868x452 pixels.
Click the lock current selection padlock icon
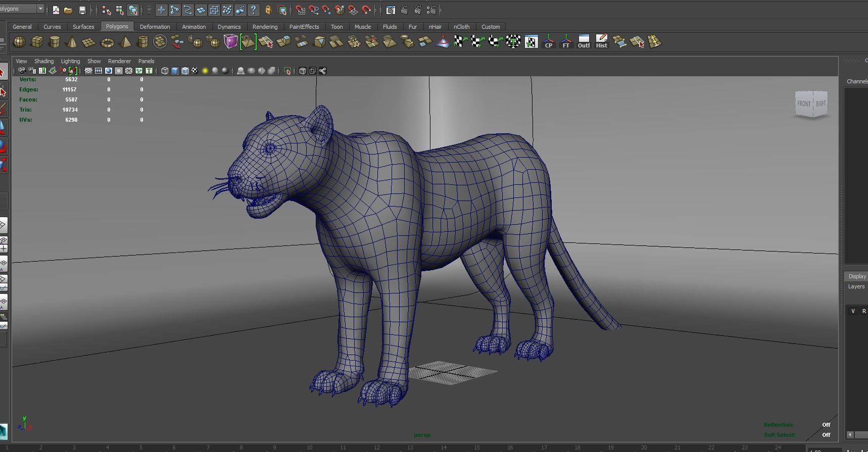268,10
